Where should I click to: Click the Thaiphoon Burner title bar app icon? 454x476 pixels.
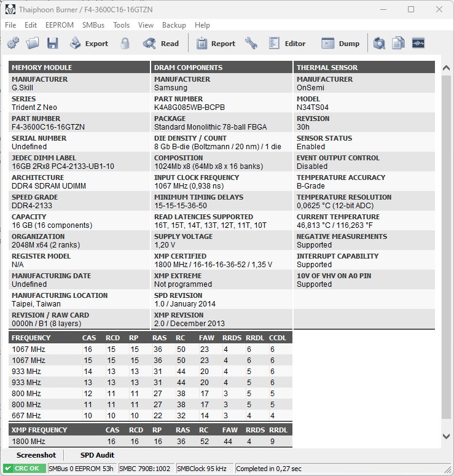pos(10,9)
